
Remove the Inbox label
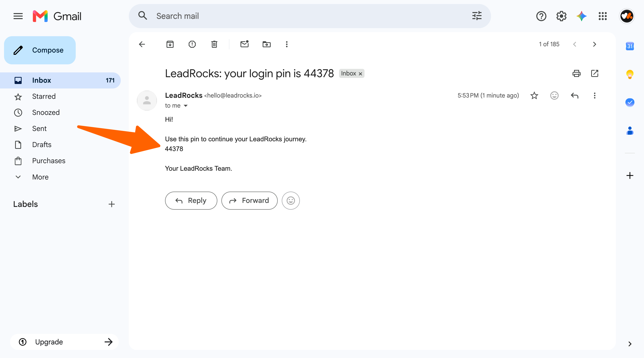click(x=360, y=74)
